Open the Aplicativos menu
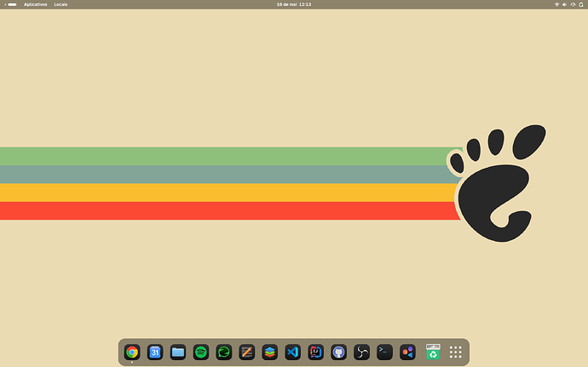The image size is (588, 367). point(36,4)
